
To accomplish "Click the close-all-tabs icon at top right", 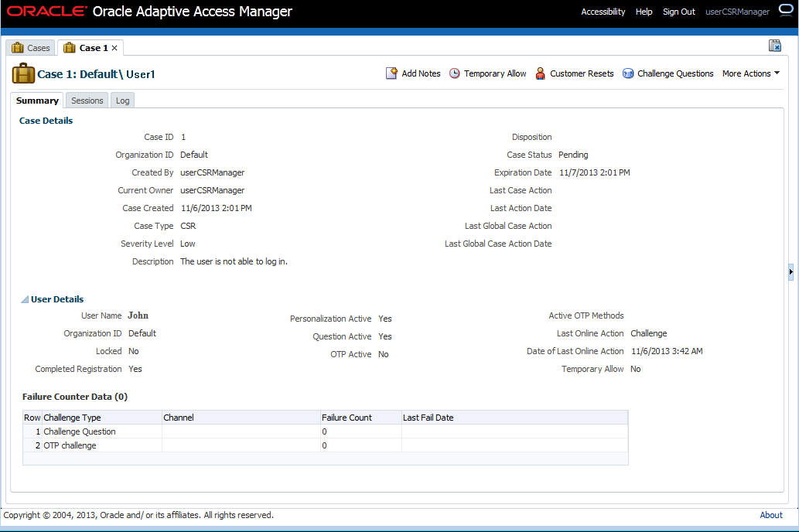I will click(775, 46).
